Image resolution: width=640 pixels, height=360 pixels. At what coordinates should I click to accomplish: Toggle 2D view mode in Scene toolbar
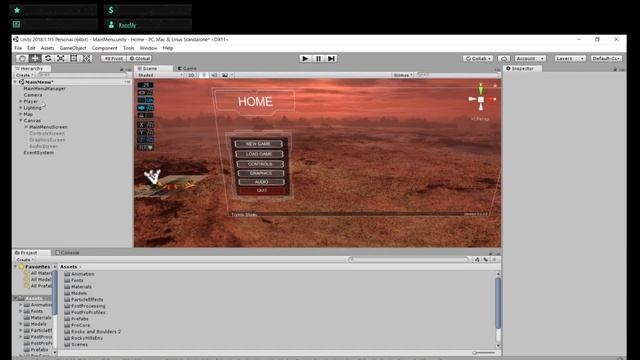[x=191, y=75]
